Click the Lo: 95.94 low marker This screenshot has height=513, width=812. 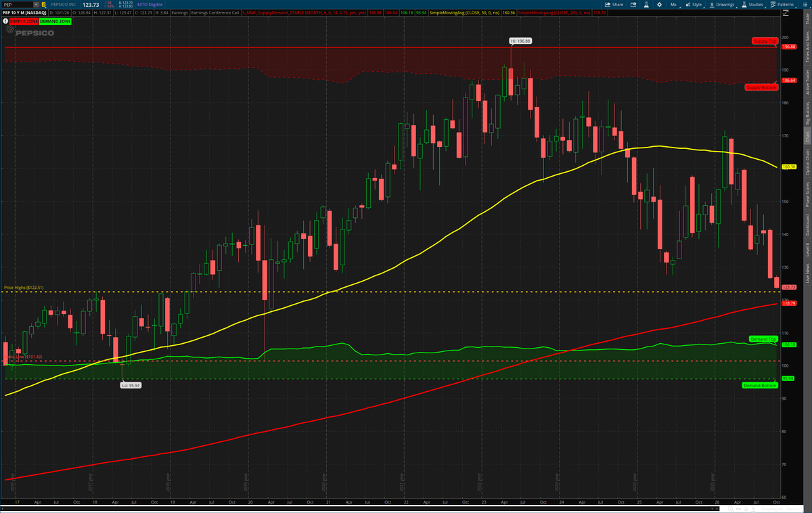(129, 384)
